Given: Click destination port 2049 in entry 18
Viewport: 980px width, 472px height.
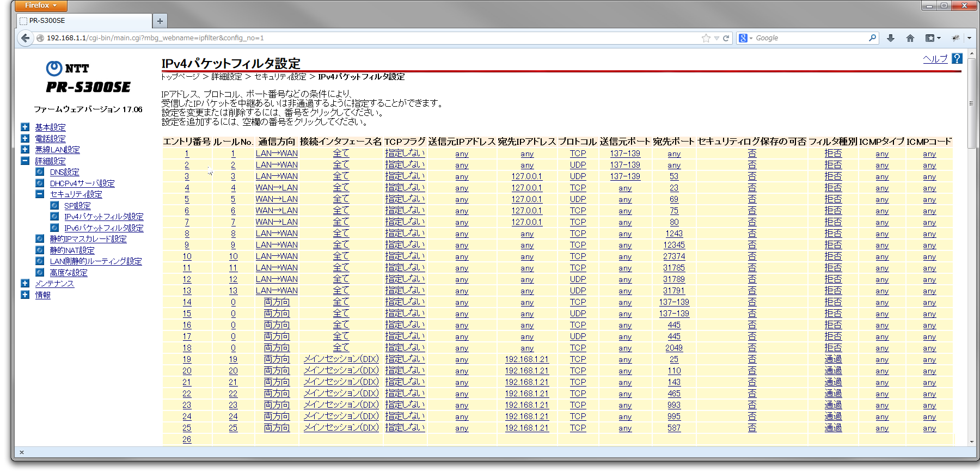Looking at the screenshot, I should [674, 348].
